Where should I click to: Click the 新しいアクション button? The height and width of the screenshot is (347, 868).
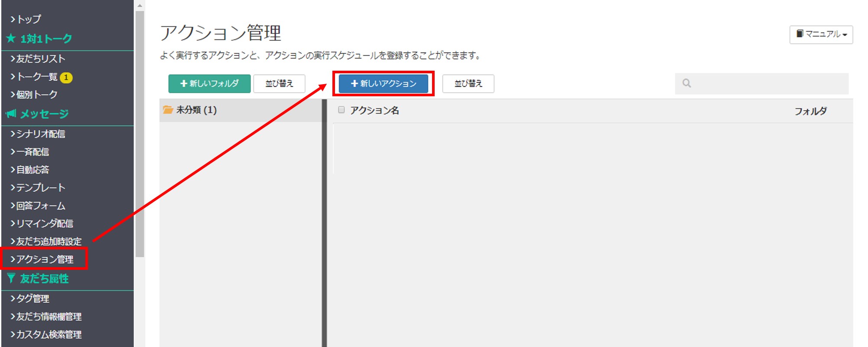pos(384,83)
